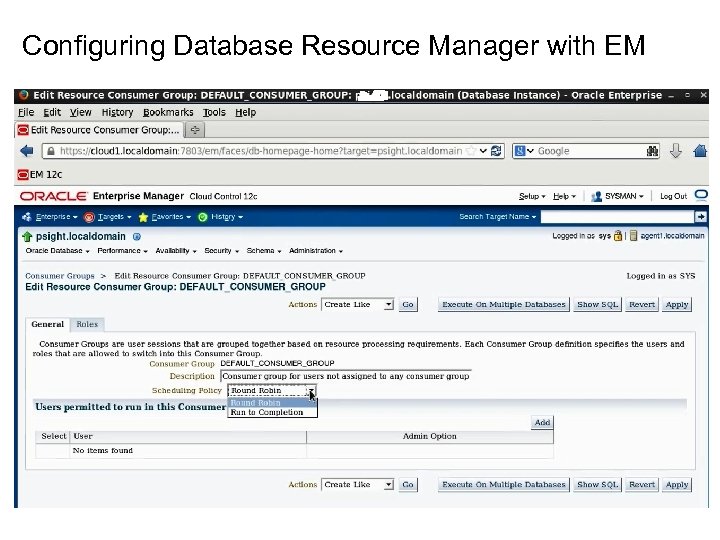Switch to the Roles tab

(87, 324)
